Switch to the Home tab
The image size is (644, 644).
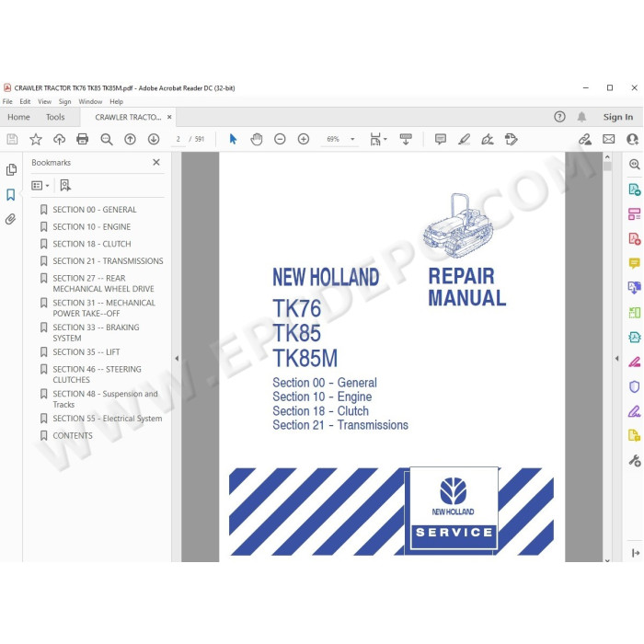pyautogui.click(x=18, y=117)
